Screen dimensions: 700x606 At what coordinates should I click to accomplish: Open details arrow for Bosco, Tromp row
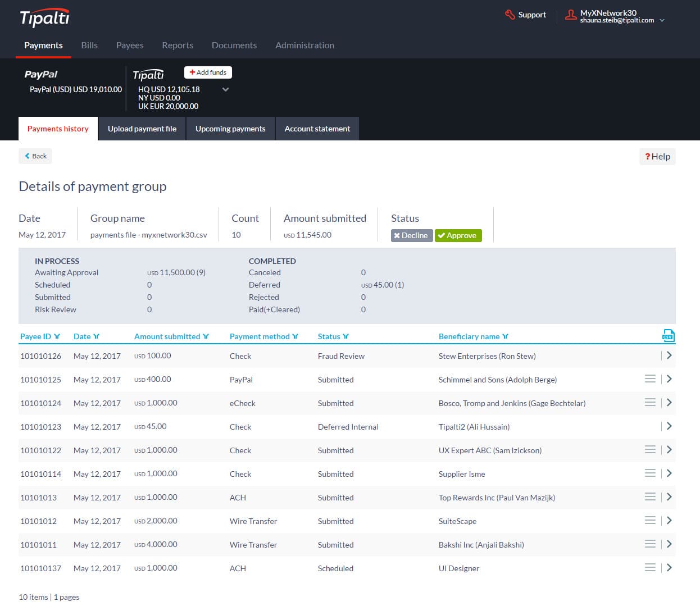click(x=669, y=403)
